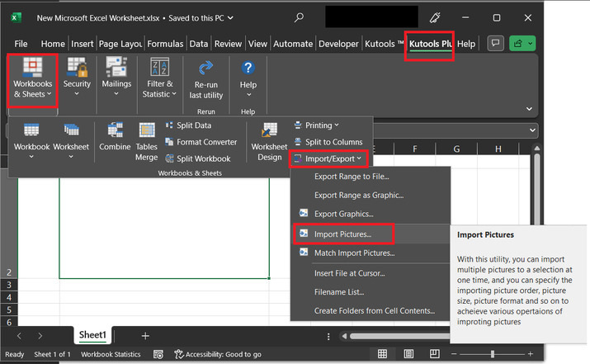590x364 pixels.
Task: Click Re-run last utility
Action: pos(205,81)
